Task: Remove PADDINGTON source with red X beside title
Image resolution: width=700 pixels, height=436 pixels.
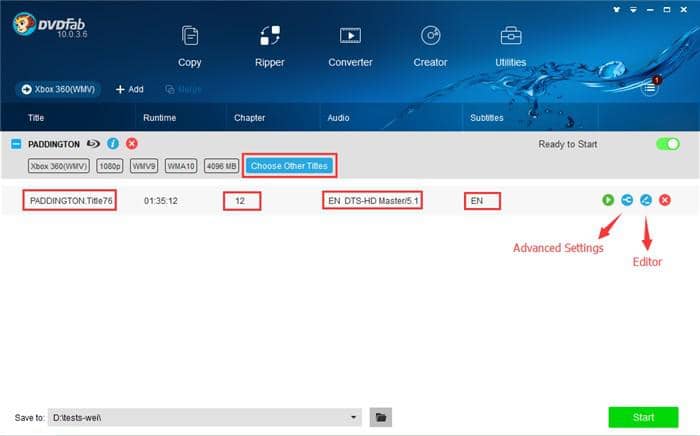Action: 132,144
